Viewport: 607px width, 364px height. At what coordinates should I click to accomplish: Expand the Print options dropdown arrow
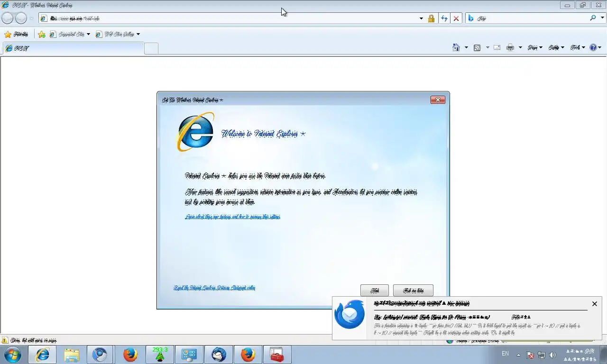520,47
